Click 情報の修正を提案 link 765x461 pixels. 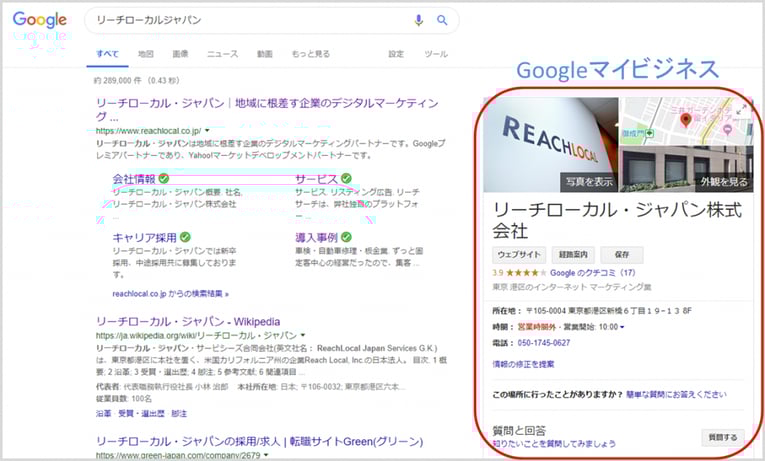pos(523,364)
